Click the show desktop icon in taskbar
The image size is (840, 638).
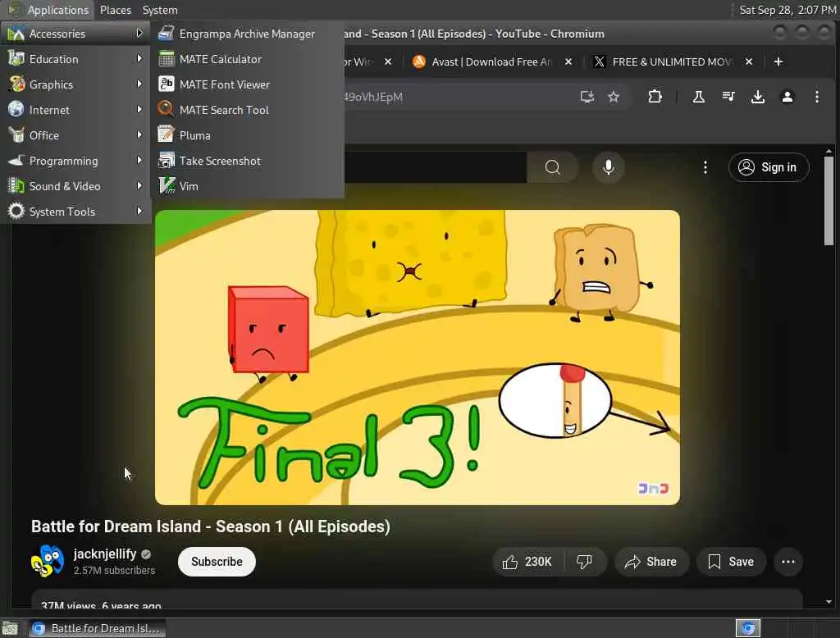coord(10,628)
